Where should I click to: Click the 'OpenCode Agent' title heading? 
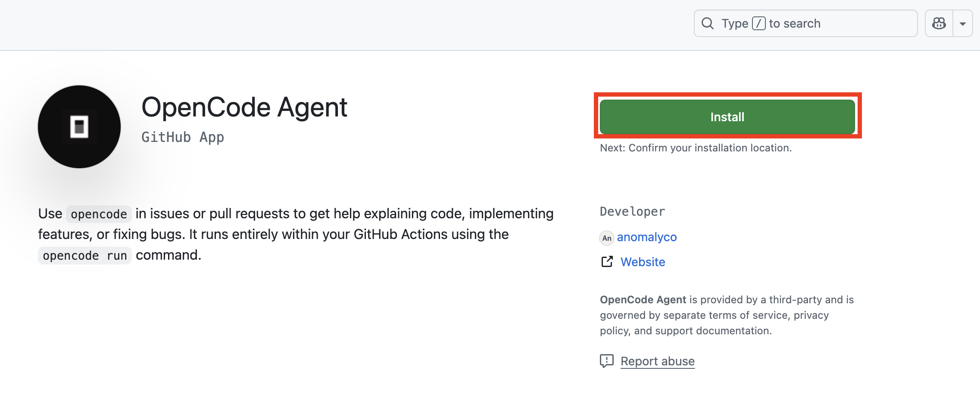coord(244,107)
